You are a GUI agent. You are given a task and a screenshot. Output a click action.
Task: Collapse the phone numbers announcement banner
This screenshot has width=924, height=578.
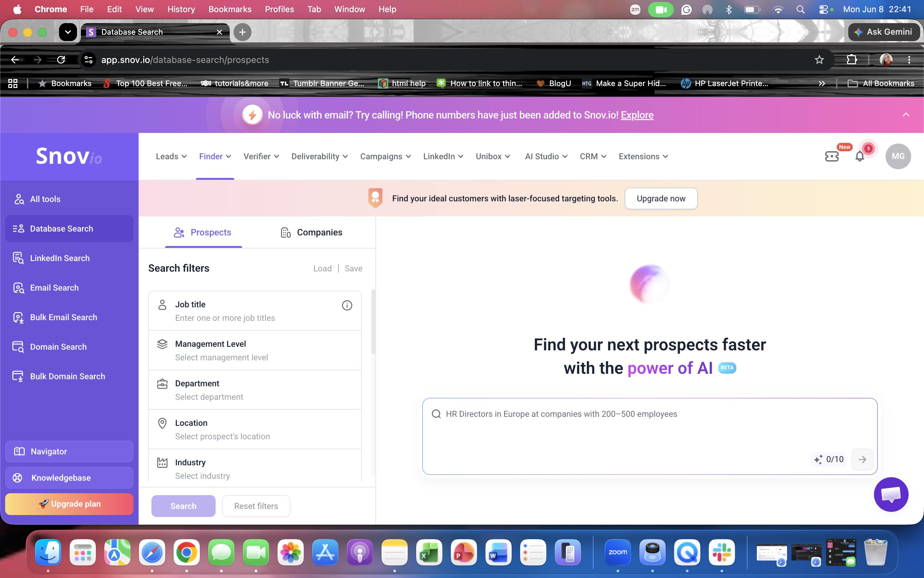pos(906,115)
